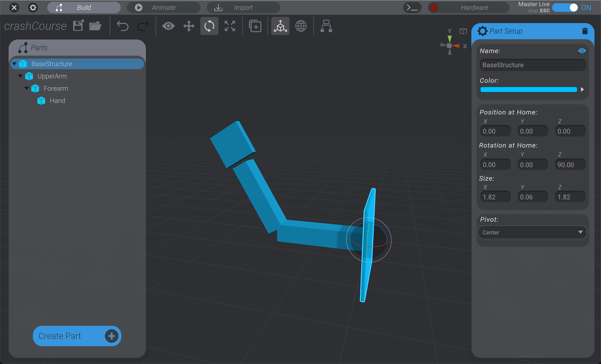Open the Import tab
The width and height of the screenshot is (601, 364).
243,8
